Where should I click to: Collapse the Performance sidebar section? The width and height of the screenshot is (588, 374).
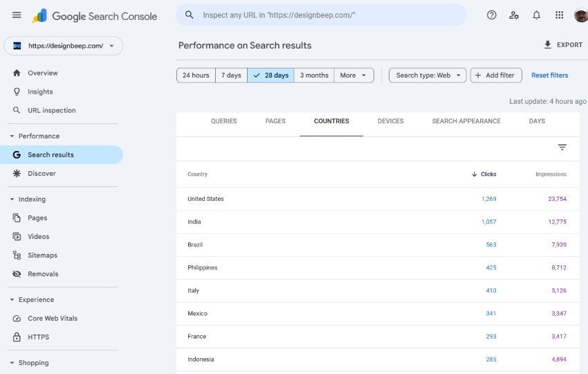pyautogui.click(x=12, y=136)
